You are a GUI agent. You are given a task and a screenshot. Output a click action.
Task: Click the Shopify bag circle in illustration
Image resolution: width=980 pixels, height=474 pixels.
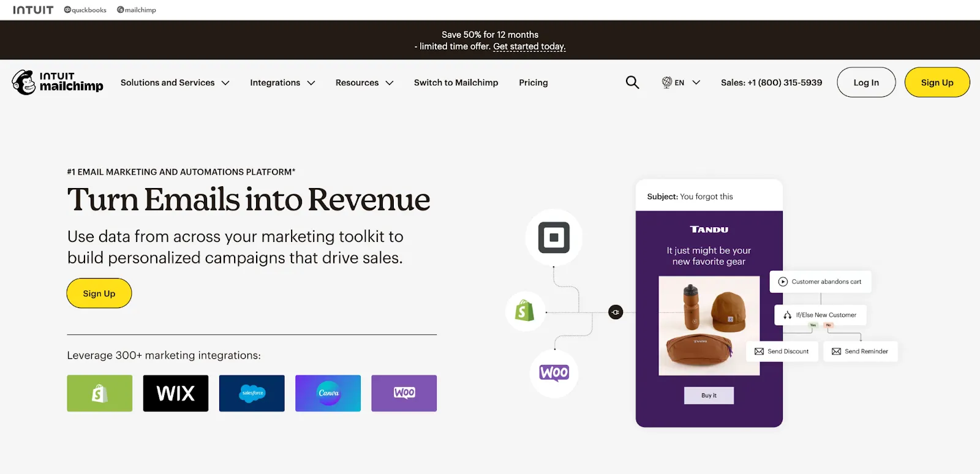[525, 311]
